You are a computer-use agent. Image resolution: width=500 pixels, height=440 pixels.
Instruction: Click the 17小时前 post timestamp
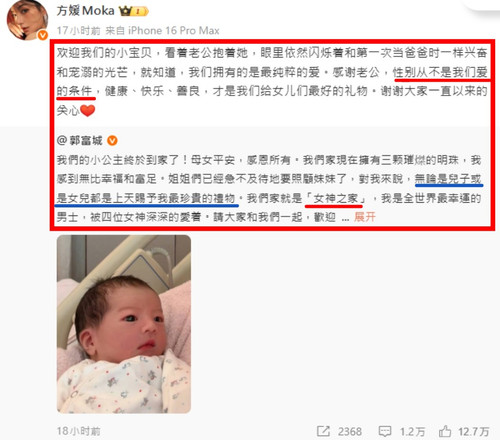click(78, 31)
